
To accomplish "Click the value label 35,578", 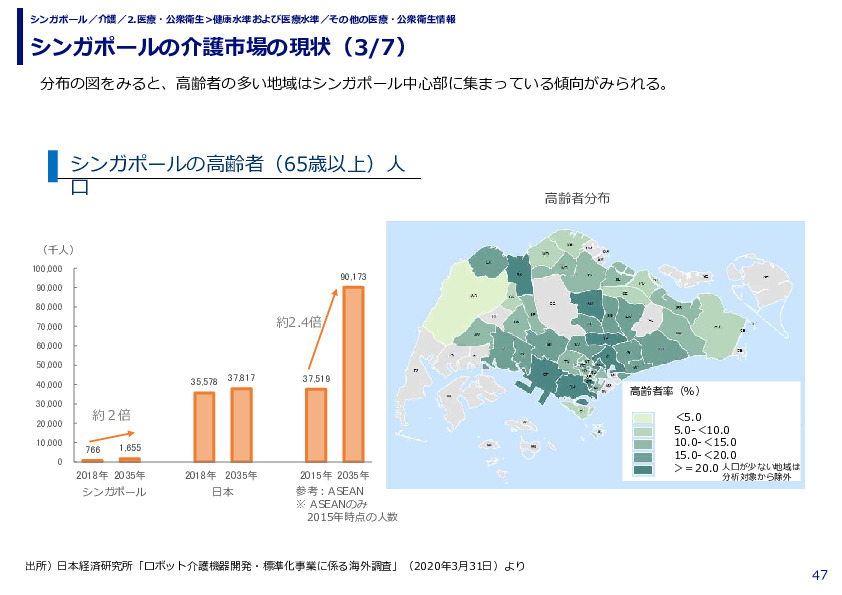I will pos(204,382).
